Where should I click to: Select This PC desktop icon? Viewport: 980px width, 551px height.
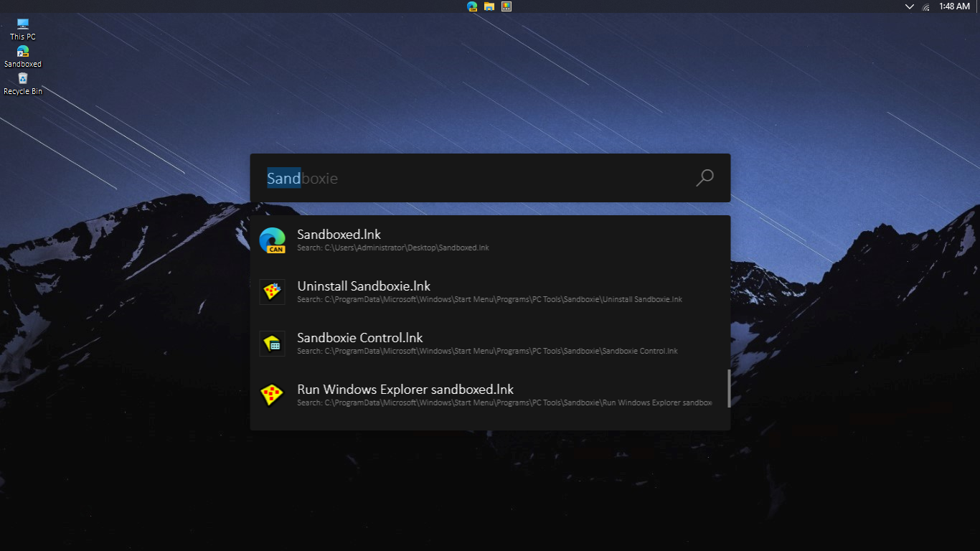23,24
